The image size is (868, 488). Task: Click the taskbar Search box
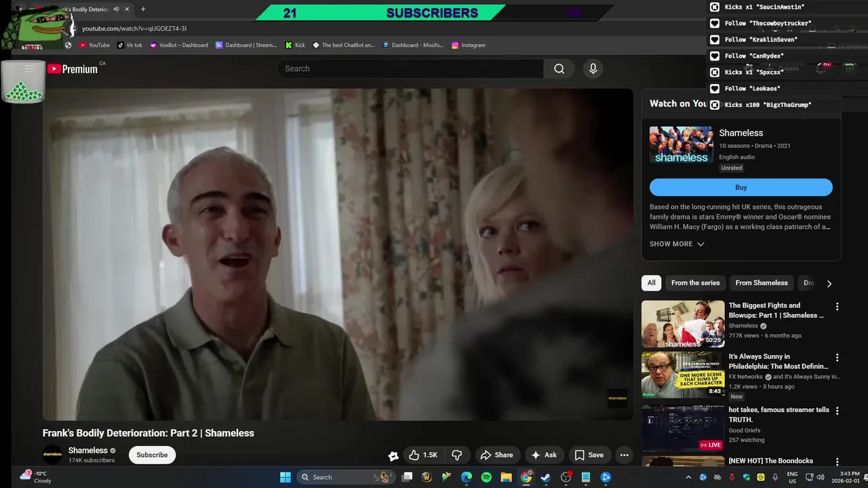346,477
